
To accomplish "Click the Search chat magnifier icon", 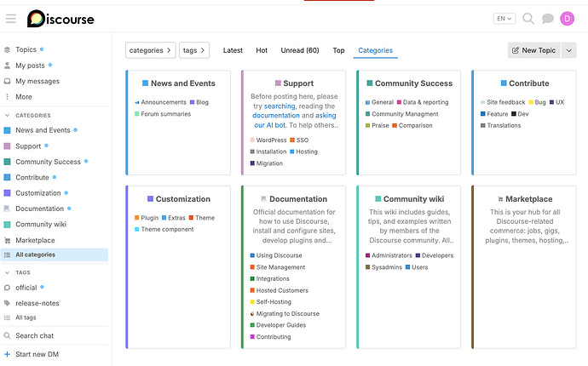I will (x=7, y=335).
